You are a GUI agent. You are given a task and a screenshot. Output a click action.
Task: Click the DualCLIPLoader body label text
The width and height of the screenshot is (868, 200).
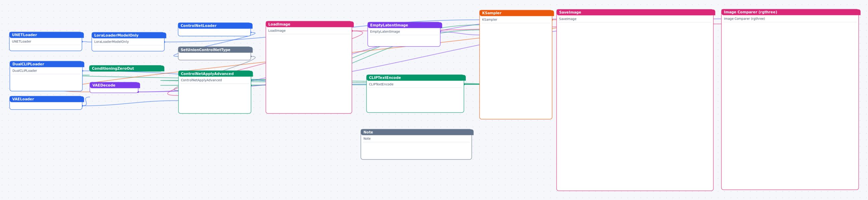pyautogui.click(x=25, y=71)
